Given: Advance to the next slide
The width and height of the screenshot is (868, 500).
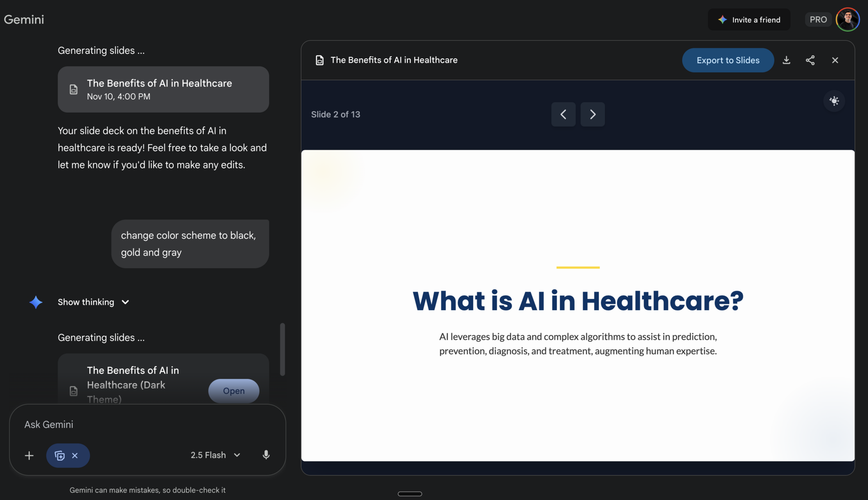Looking at the screenshot, I should (593, 114).
